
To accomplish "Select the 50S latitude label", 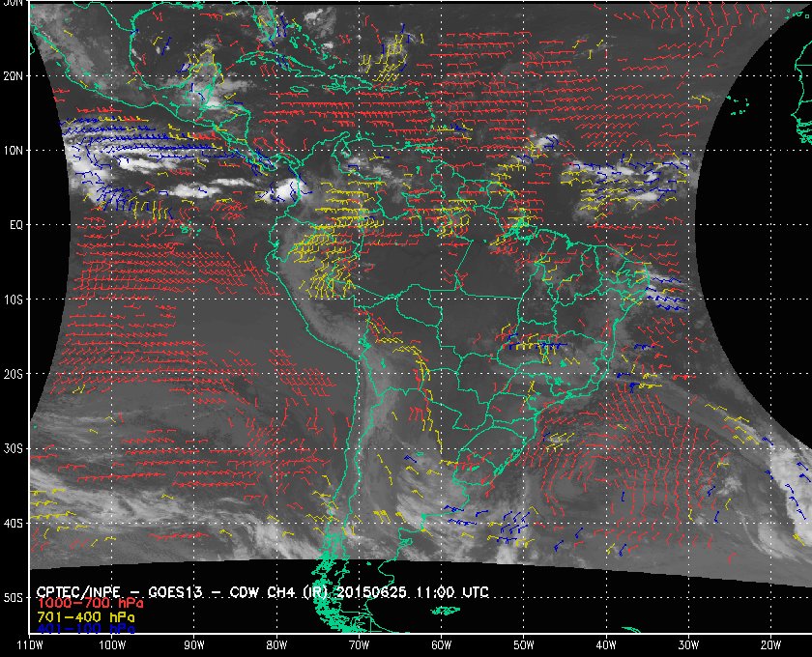I will [13, 598].
